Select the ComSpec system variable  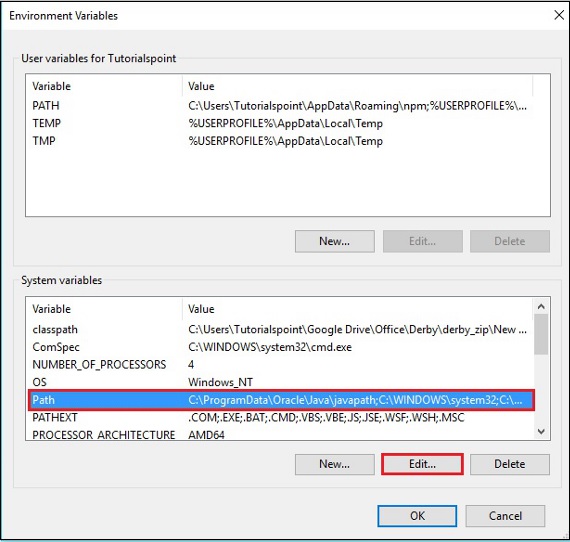tap(279, 347)
